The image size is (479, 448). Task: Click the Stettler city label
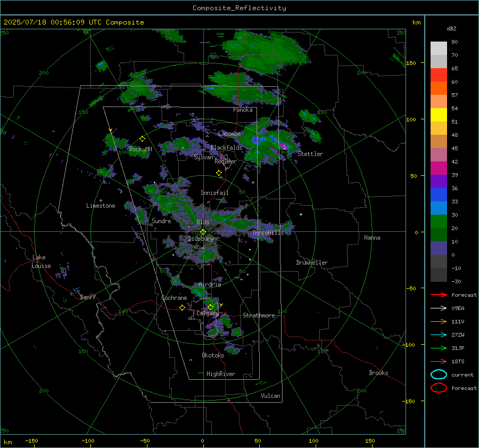click(x=310, y=154)
